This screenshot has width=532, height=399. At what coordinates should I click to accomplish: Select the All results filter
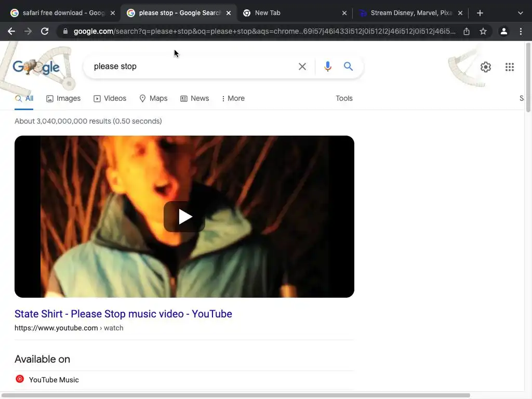point(24,98)
